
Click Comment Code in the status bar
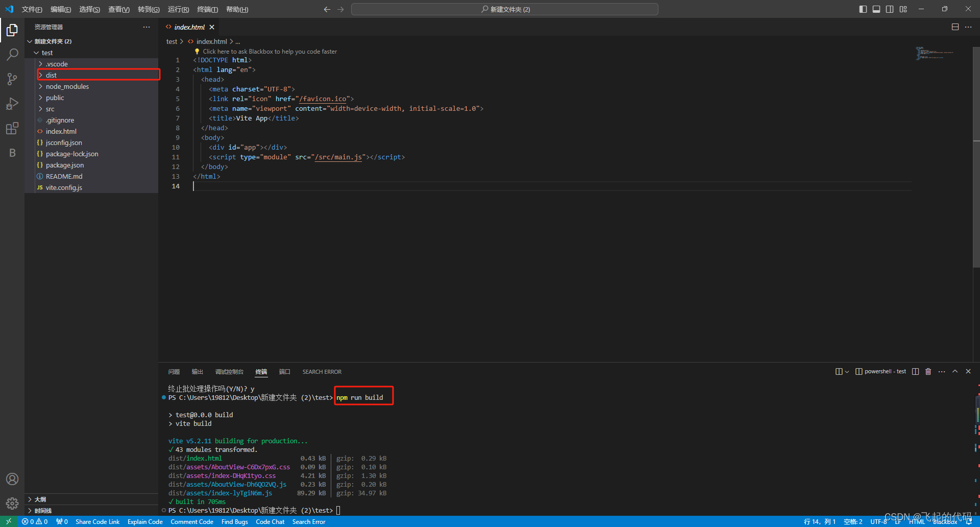[x=192, y=521]
